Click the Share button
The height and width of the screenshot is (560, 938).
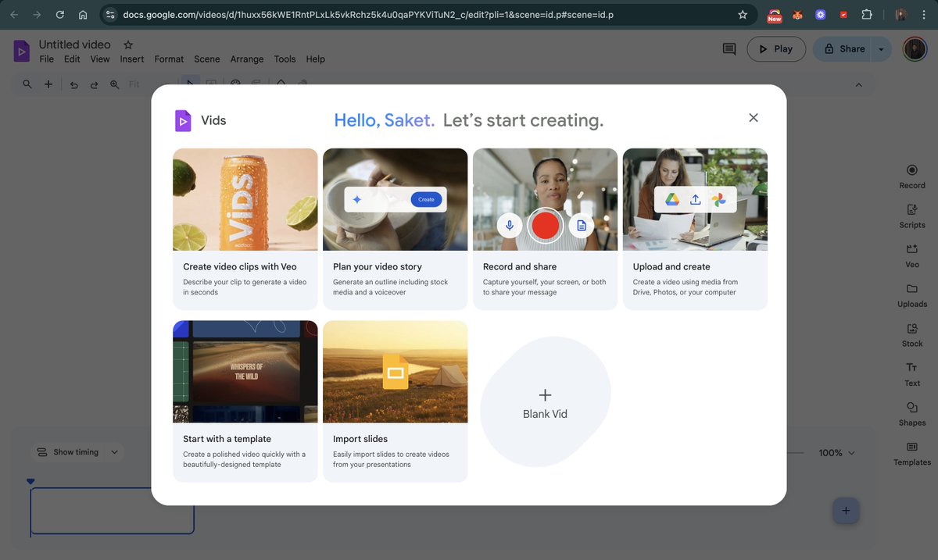[843, 48]
